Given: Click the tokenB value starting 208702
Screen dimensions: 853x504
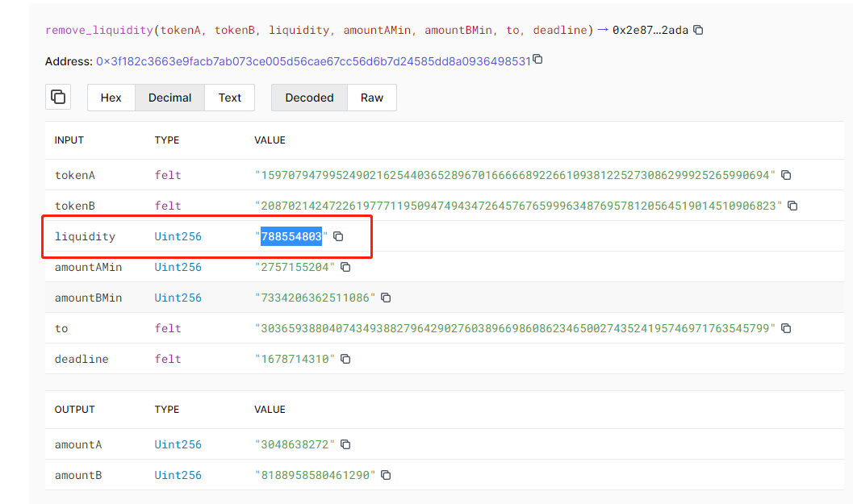Looking at the screenshot, I should pyautogui.click(x=518, y=206).
